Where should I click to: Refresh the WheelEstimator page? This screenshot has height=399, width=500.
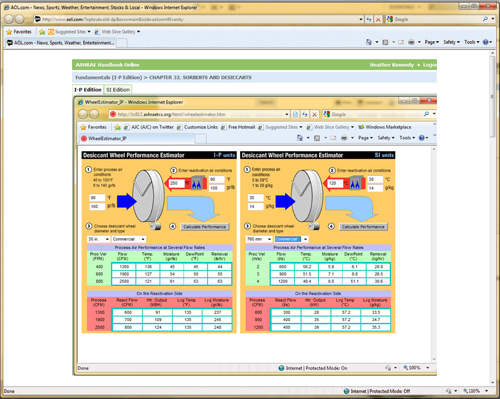(305, 114)
